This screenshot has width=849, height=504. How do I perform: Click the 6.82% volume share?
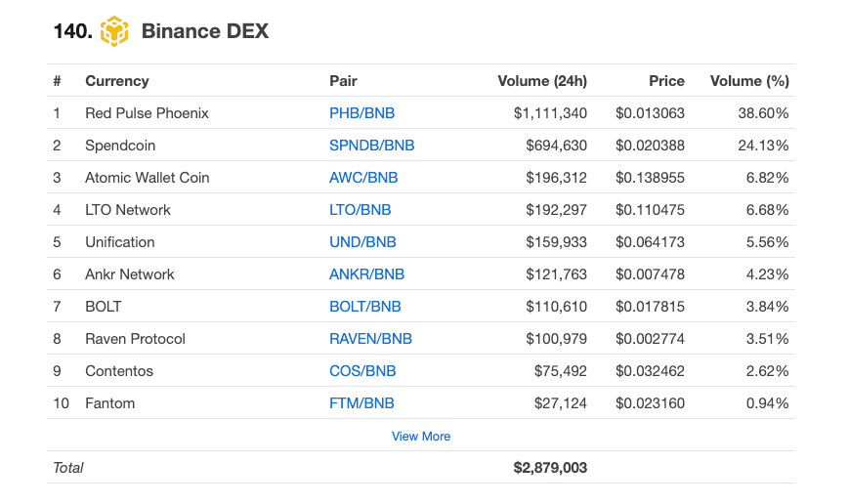767,178
